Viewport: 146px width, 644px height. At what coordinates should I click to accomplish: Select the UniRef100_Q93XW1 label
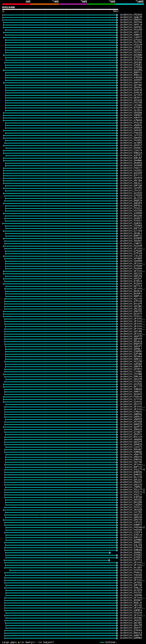131,63
